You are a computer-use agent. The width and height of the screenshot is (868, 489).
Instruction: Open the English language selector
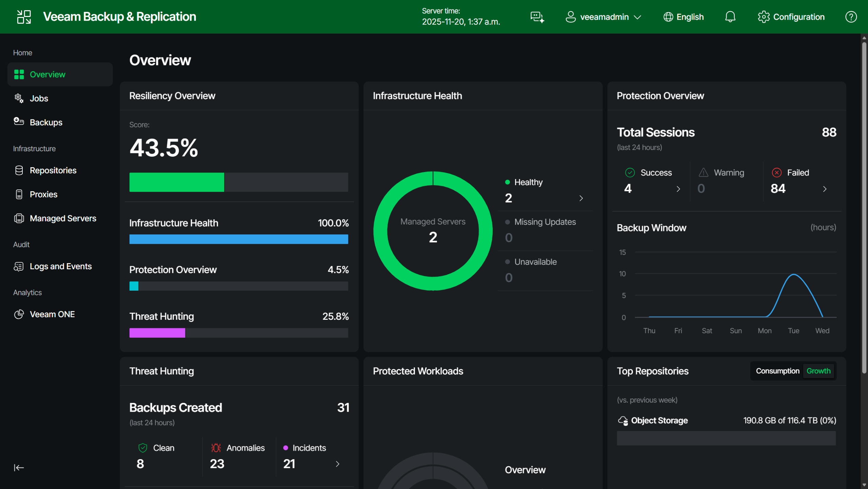coord(683,17)
